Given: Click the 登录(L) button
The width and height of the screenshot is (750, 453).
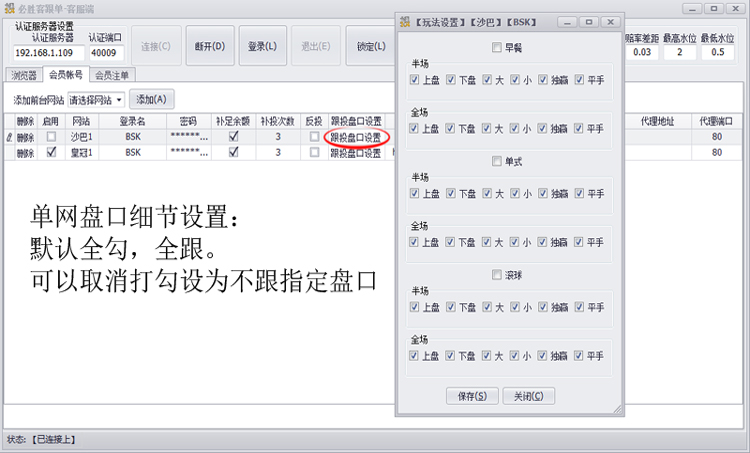Looking at the screenshot, I should click(x=263, y=46).
